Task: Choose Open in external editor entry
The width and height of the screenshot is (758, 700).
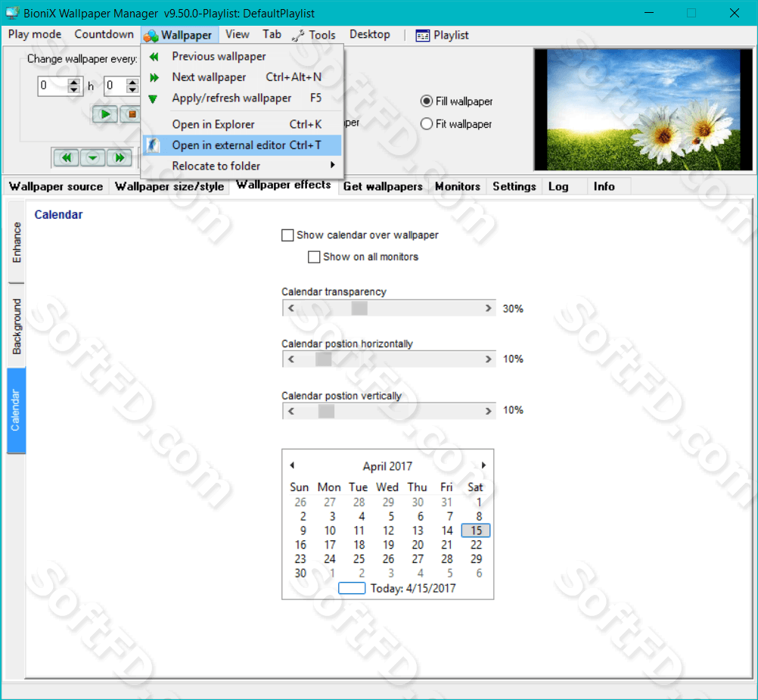Action: [242, 145]
